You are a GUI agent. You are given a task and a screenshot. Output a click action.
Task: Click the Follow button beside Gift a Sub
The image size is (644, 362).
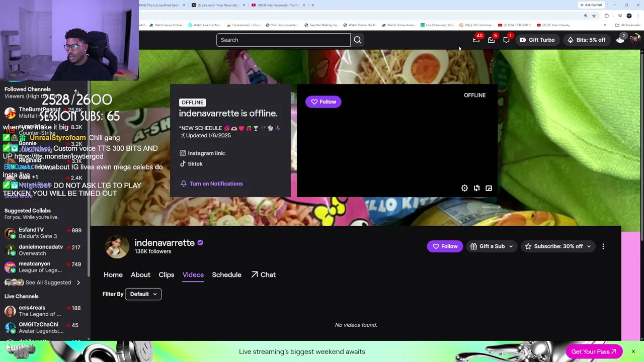coord(445,246)
